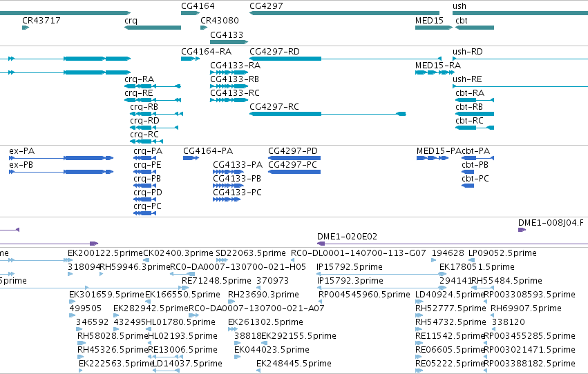Screen dimensions: 588x374
Task: Click the CG4164-PA protein label
Action: point(208,151)
